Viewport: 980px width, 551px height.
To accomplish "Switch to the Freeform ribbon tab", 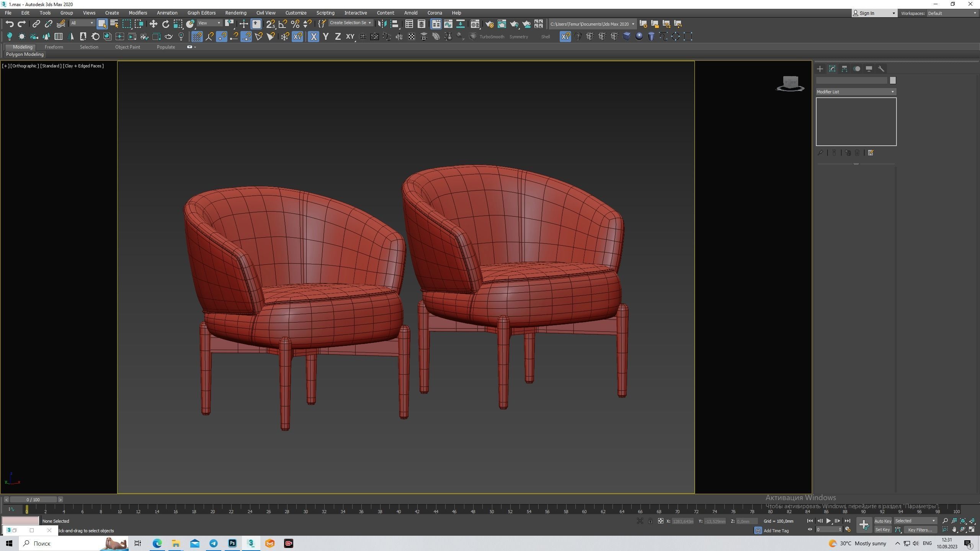I will pos(54,47).
